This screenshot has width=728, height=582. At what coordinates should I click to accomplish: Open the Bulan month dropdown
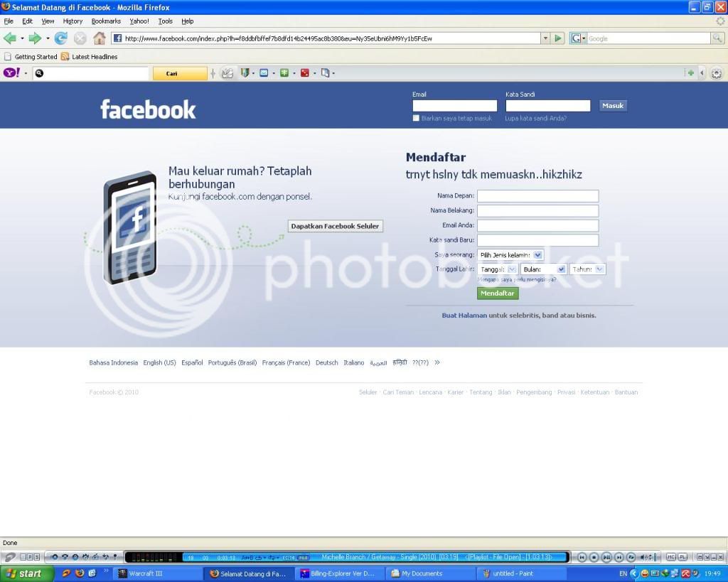click(543, 269)
